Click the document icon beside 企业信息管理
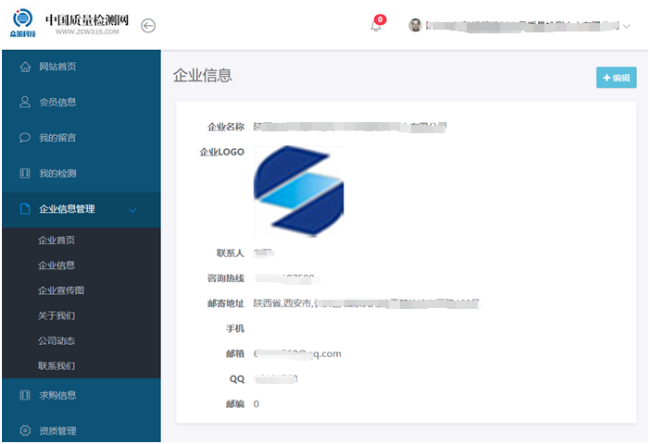650x444 pixels. [25, 209]
